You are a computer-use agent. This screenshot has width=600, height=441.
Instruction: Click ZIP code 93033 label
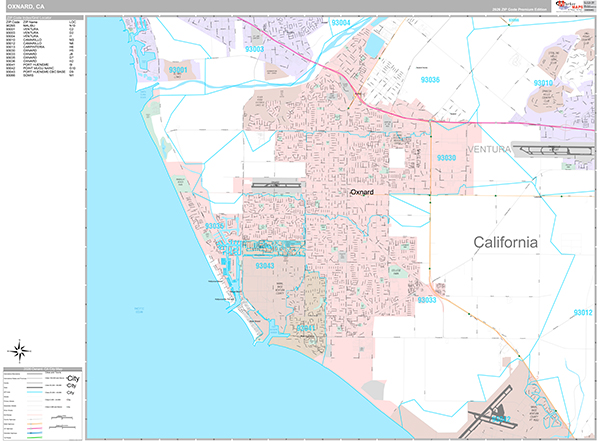tap(427, 300)
